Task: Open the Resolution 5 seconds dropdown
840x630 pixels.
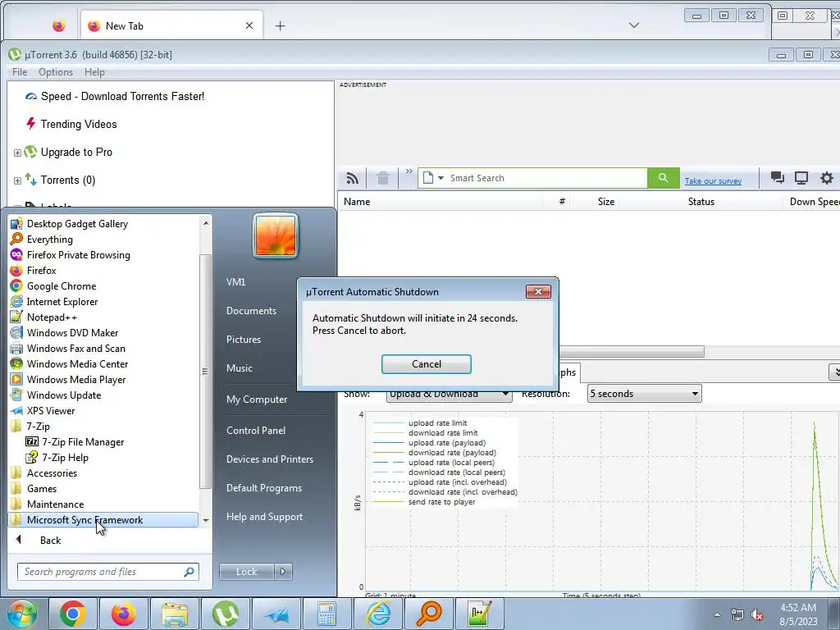Action: (x=645, y=394)
